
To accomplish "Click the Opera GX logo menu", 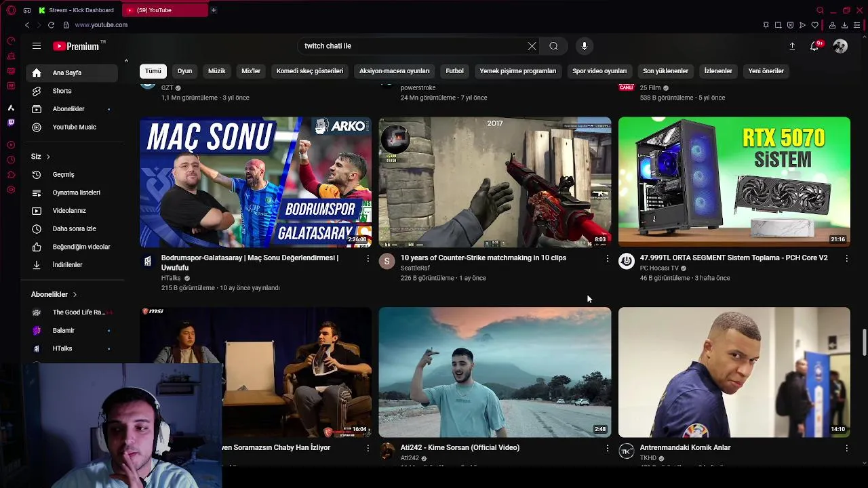I will (11, 10).
